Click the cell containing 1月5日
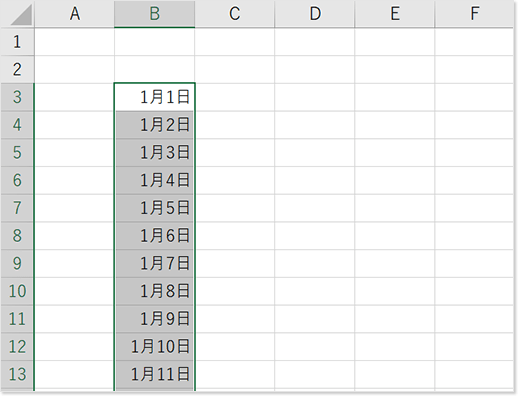This screenshot has width=518, height=400. [x=154, y=208]
